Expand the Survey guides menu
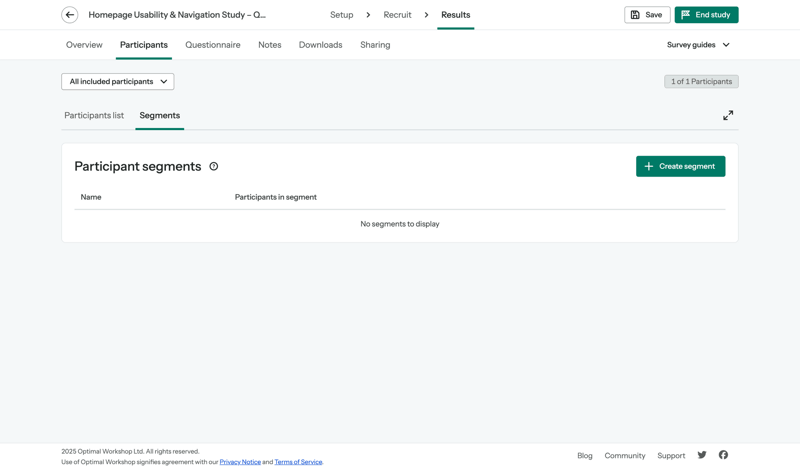800x470 pixels. coord(698,45)
